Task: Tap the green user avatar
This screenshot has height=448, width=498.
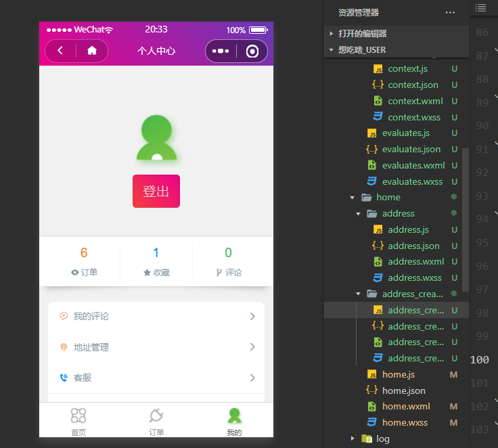Action: [x=156, y=137]
